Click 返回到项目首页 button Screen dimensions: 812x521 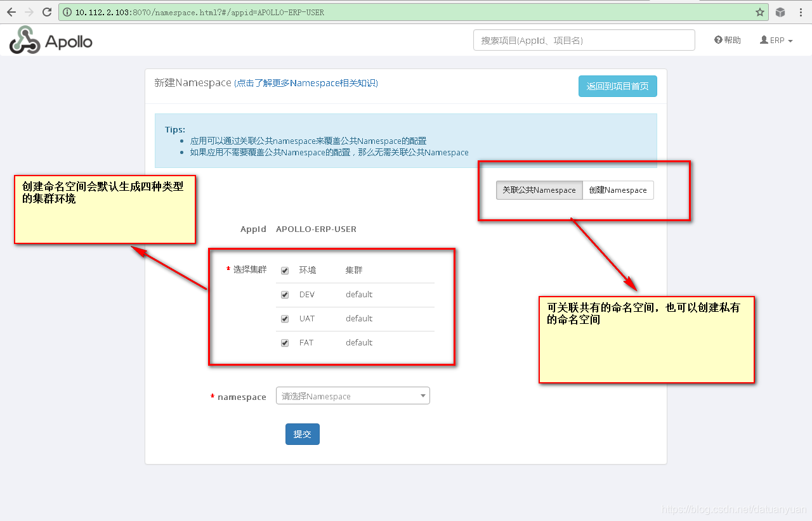tap(618, 86)
